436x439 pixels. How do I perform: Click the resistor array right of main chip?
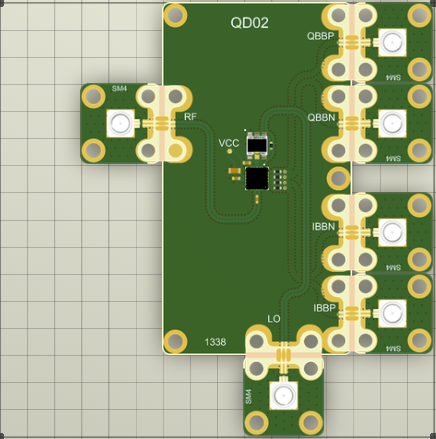click(x=280, y=180)
